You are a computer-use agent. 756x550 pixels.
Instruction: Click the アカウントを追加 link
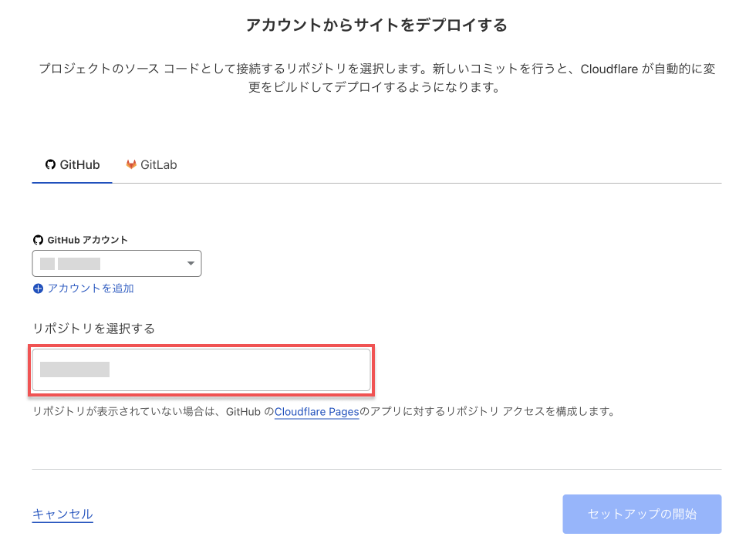tap(90, 288)
